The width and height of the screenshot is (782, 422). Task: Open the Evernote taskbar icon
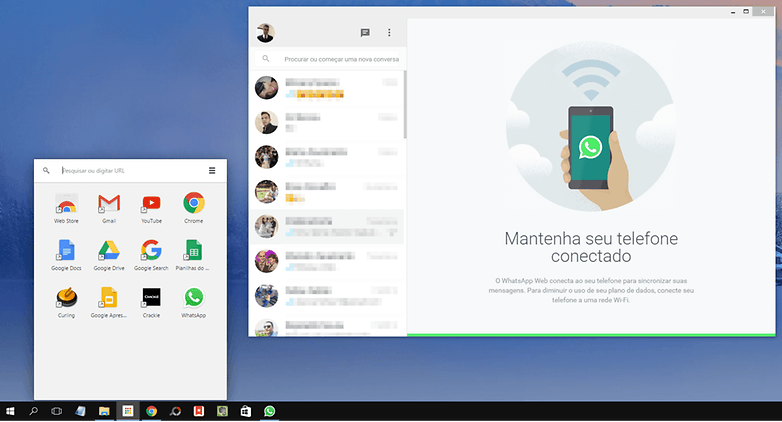[222, 411]
